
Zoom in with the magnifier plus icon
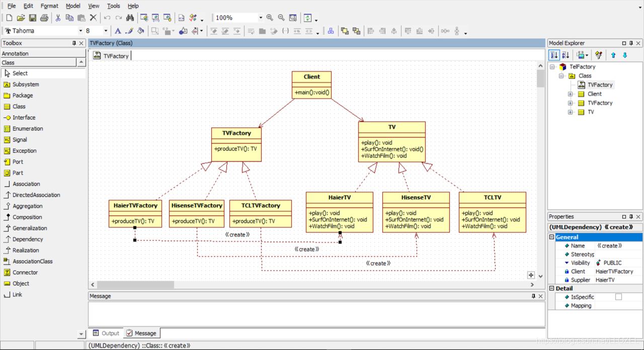coord(270,18)
